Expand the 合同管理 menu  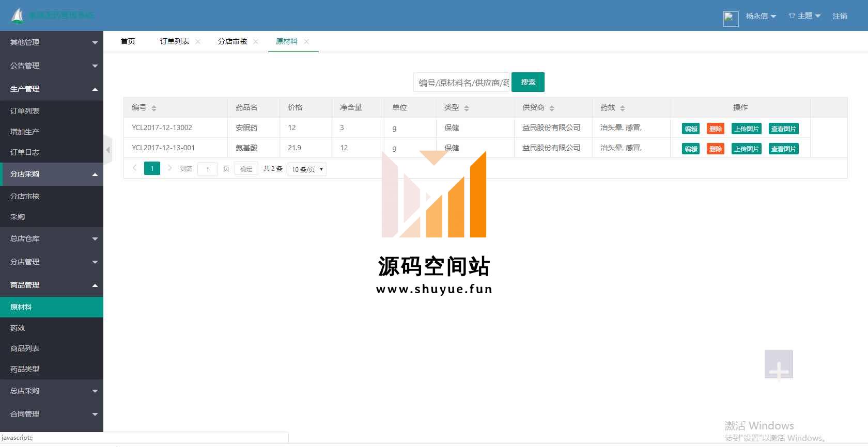point(52,414)
